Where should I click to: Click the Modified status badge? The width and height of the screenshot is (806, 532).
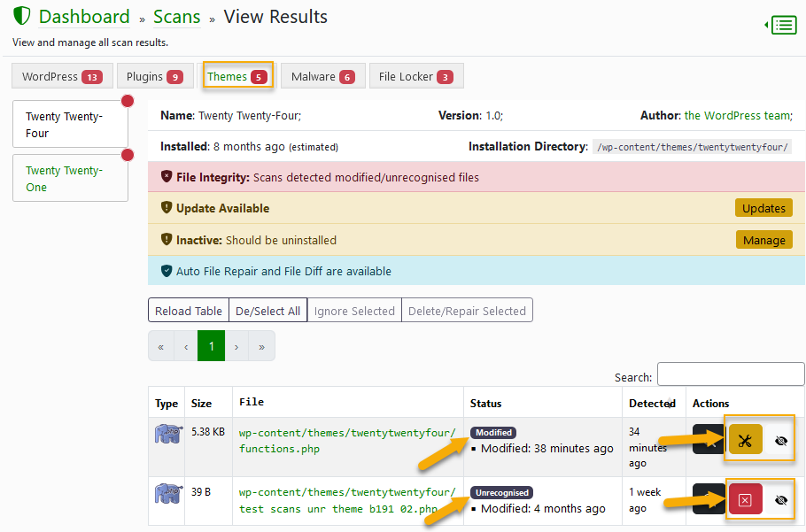pyautogui.click(x=493, y=432)
